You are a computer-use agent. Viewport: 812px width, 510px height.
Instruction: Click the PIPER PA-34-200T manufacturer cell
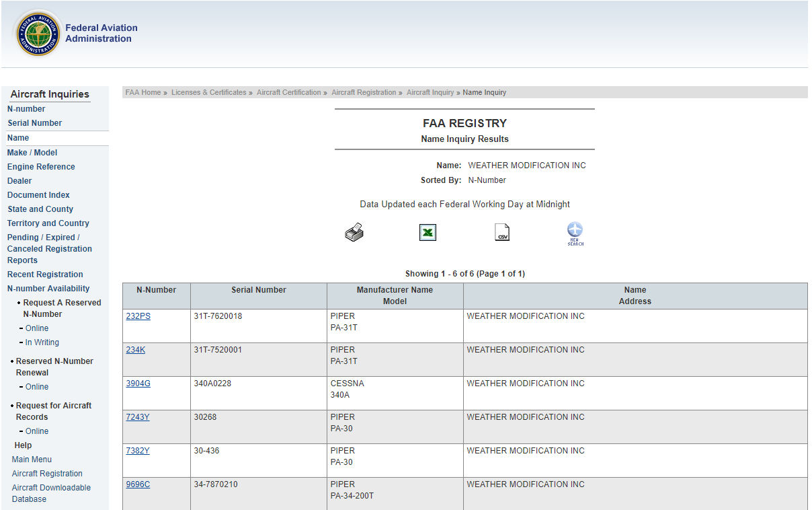tap(395, 494)
